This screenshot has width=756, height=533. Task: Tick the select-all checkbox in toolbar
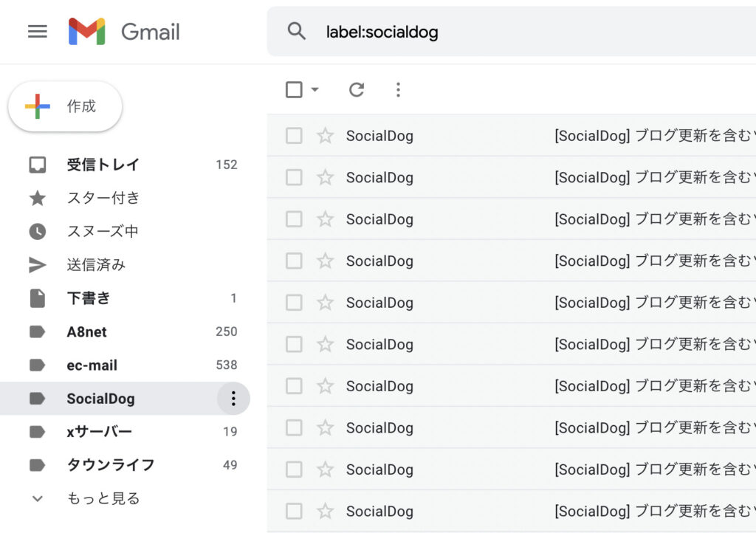(x=294, y=89)
